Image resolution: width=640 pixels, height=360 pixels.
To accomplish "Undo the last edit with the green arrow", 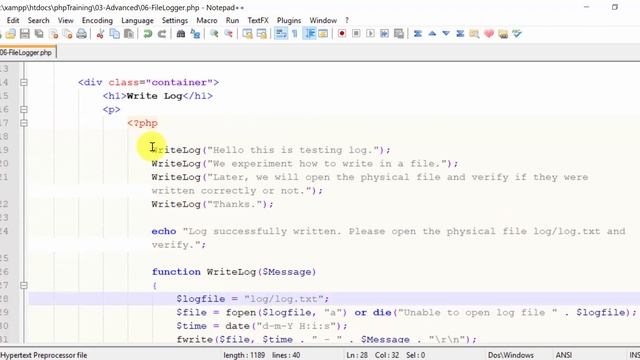I will 148,34.
